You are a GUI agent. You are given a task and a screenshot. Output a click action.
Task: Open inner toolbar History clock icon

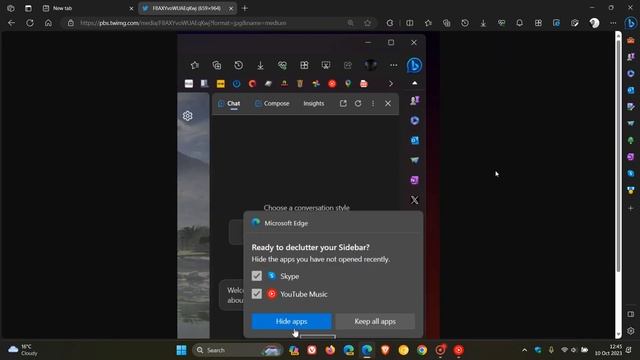(x=239, y=65)
